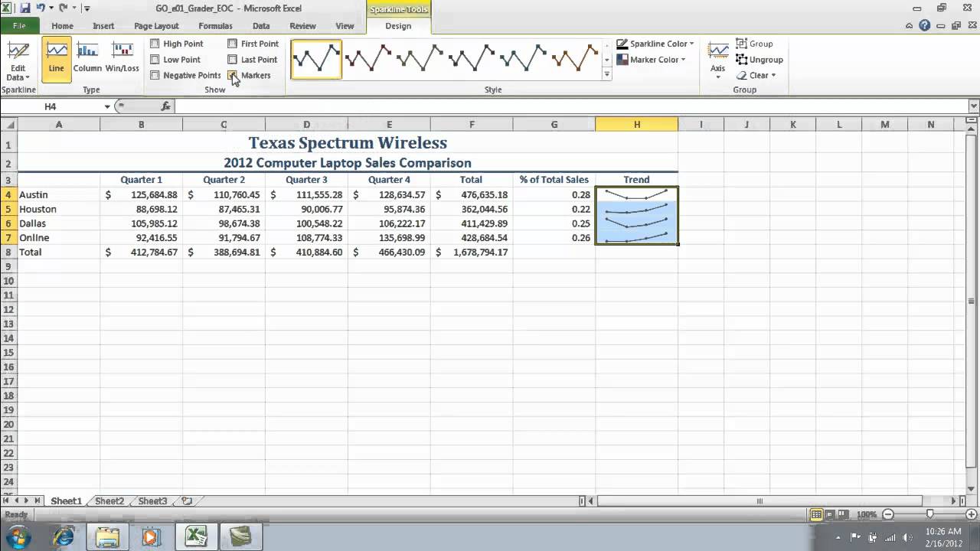
Task: Switch to the Page Layout tab
Action: tap(156, 26)
